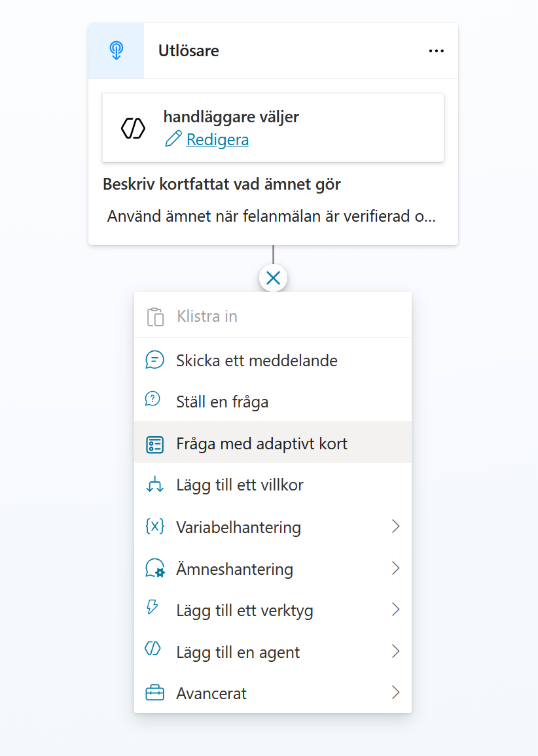Open the Utlösare three-dot more menu
The image size is (538, 756).
[436, 50]
